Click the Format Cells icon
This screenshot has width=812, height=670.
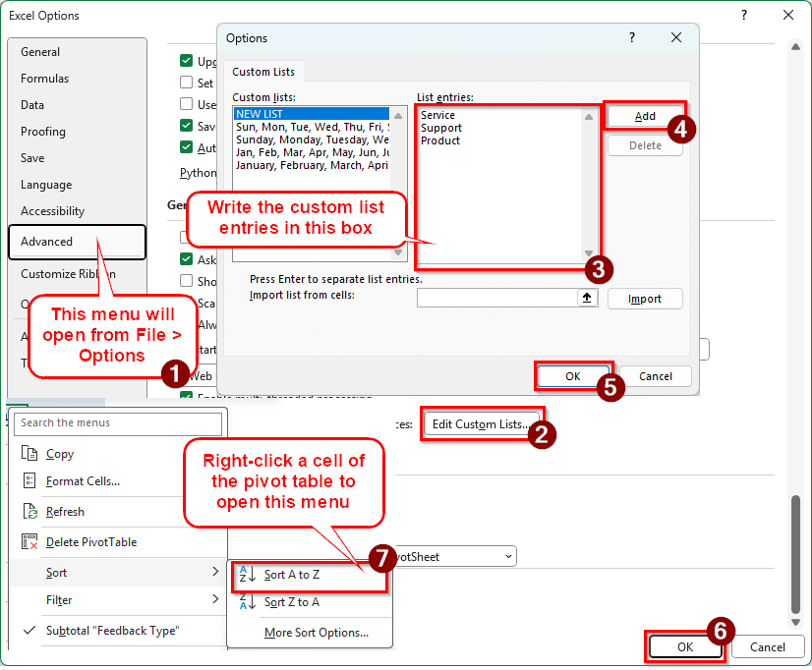[29, 481]
